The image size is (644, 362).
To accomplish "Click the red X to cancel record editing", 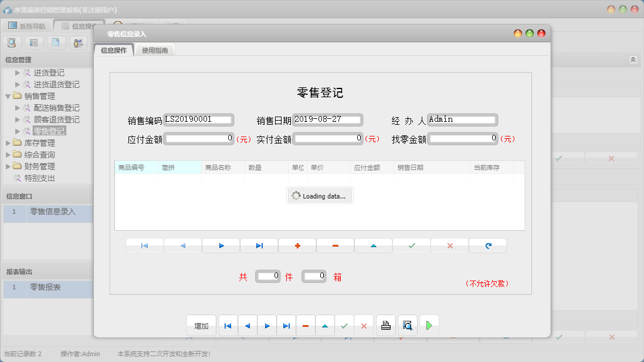I will (x=449, y=245).
